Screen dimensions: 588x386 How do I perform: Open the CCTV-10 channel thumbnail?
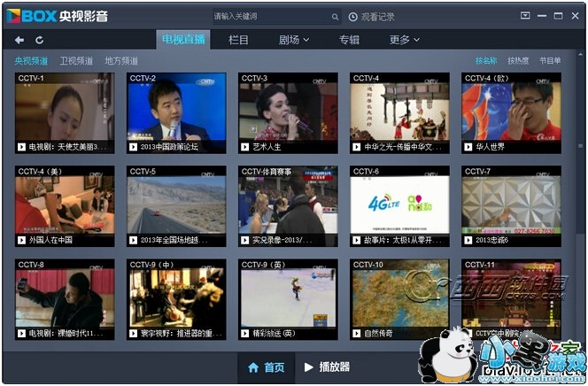(x=399, y=299)
